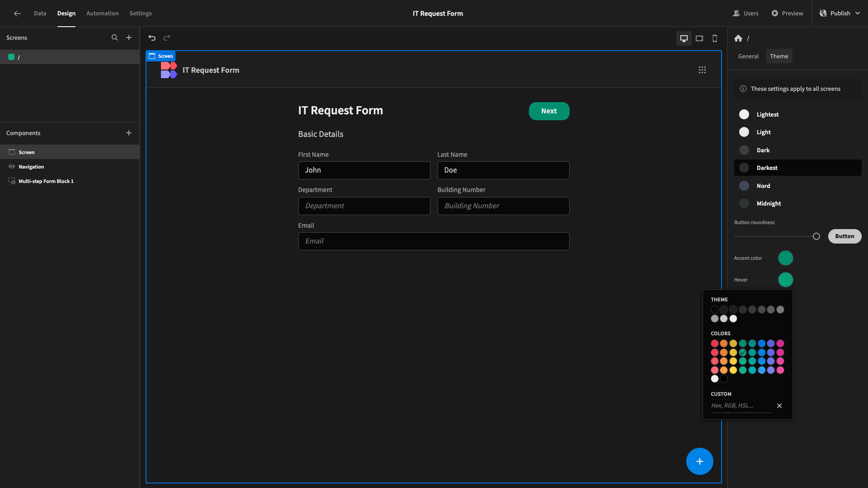This screenshot has width=868, height=488.
Task: Select desktop preview icon
Action: (684, 38)
